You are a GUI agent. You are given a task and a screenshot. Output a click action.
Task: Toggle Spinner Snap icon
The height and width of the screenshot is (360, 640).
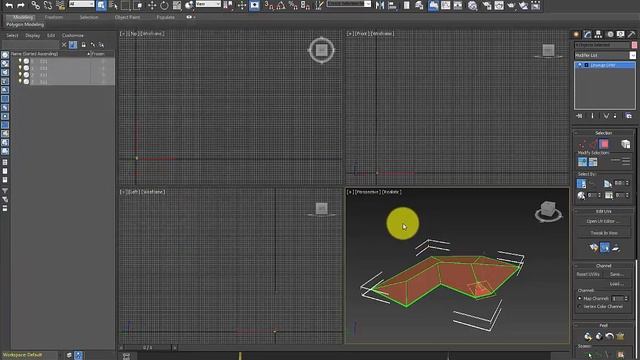305,5
